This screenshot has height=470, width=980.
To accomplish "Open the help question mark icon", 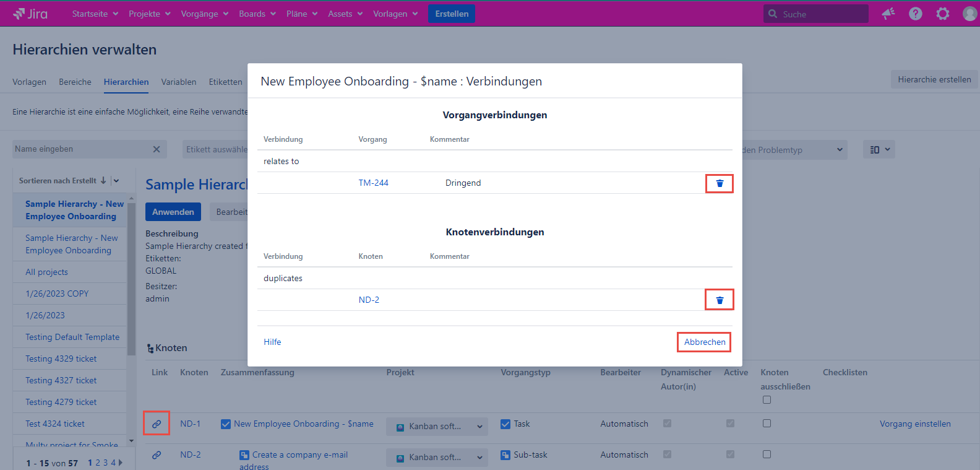I will (x=915, y=14).
